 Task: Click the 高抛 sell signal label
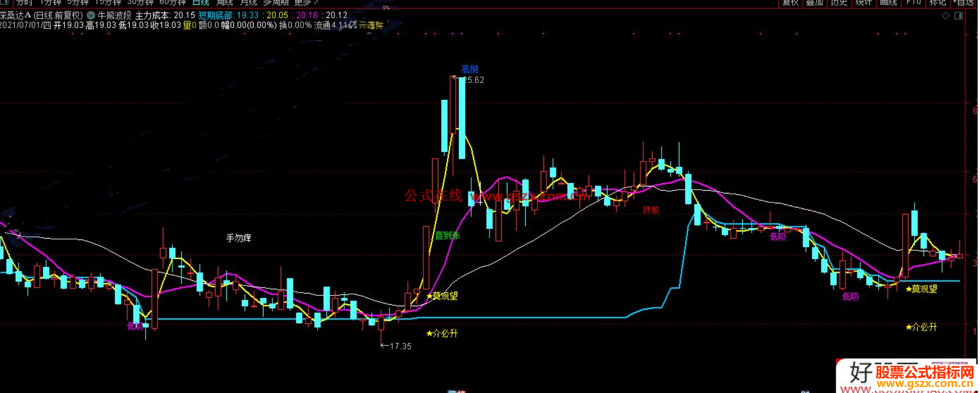tap(469, 69)
